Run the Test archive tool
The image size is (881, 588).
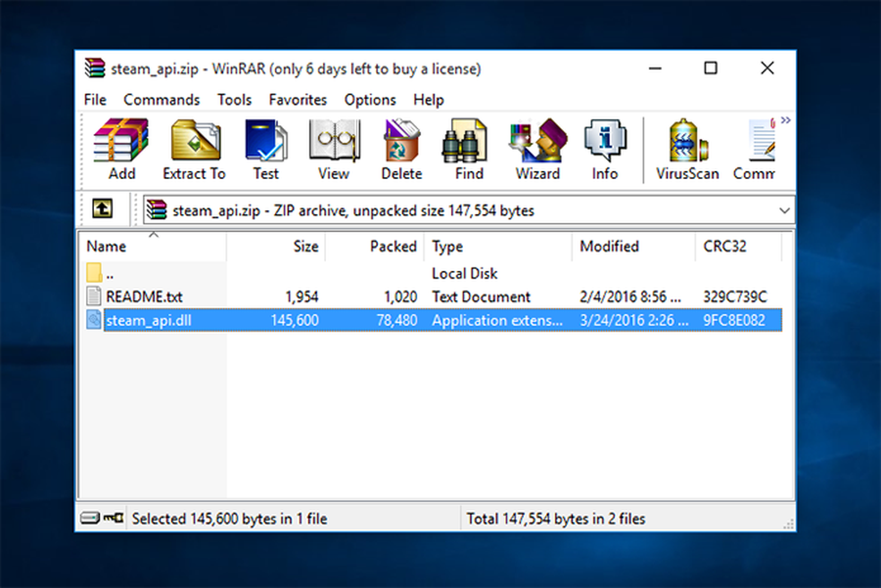[x=265, y=149]
